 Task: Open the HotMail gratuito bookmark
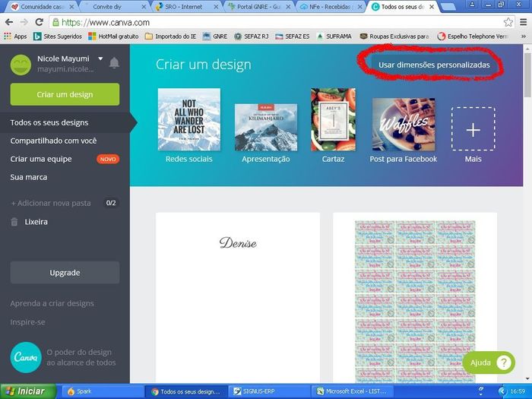[x=113, y=36]
